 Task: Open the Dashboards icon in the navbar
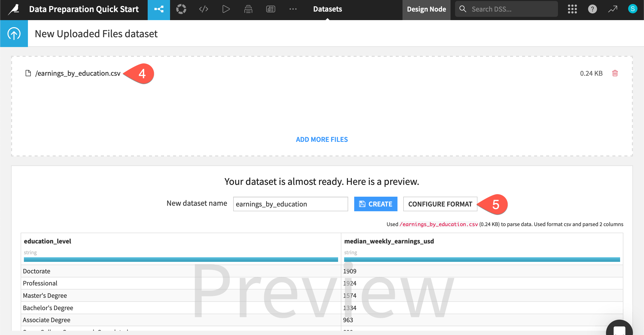[x=270, y=9]
